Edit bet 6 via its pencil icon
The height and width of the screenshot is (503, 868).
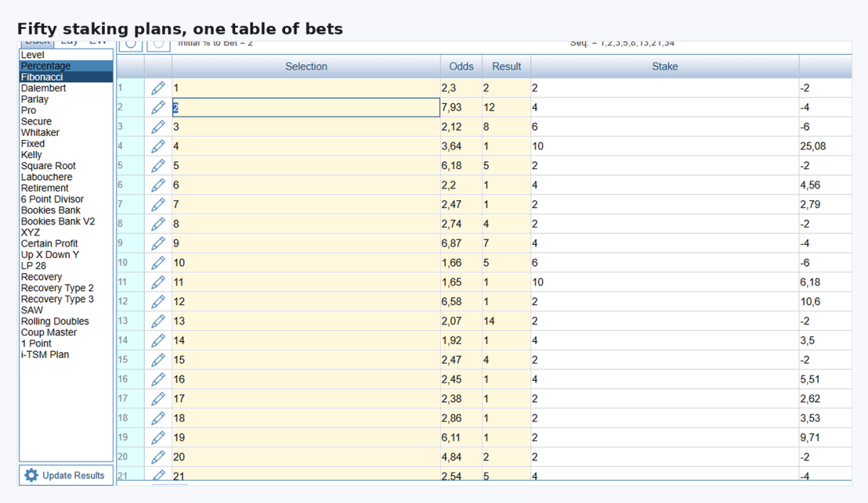click(158, 185)
